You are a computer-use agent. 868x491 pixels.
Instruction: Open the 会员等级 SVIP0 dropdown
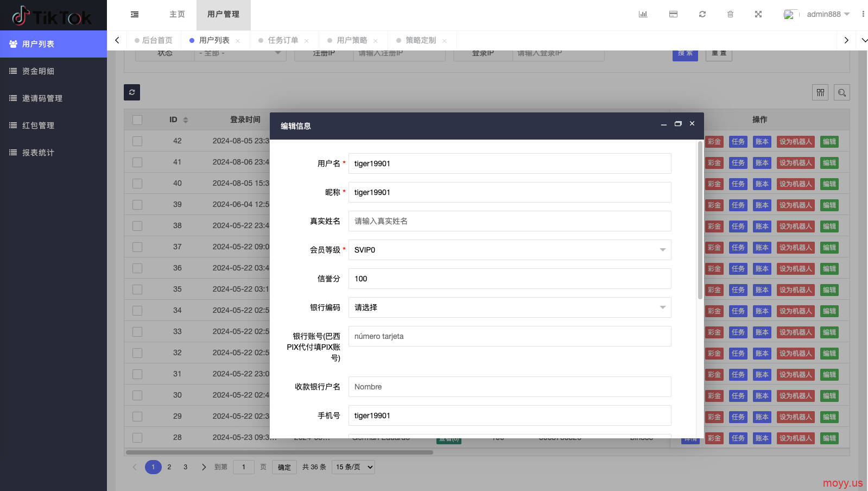pos(510,250)
